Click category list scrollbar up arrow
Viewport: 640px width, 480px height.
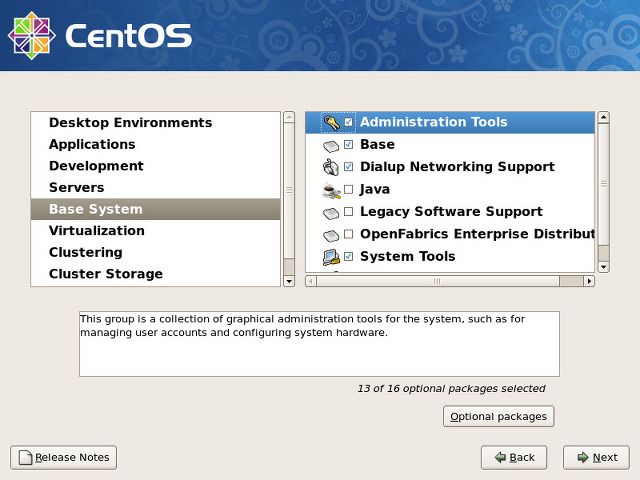click(289, 117)
